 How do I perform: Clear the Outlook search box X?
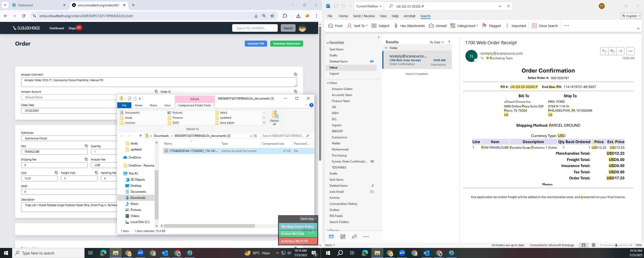pos(508,6)
